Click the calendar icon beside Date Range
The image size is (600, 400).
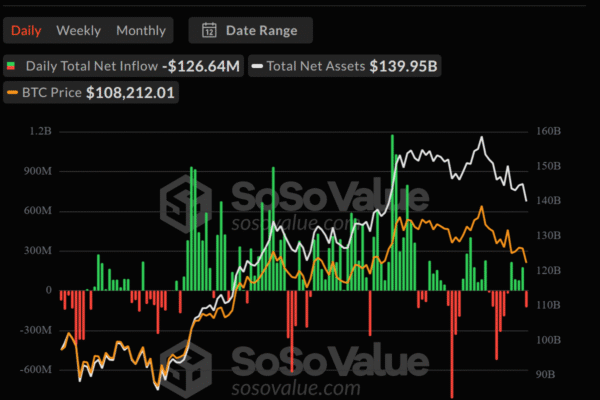click(209, 30)
